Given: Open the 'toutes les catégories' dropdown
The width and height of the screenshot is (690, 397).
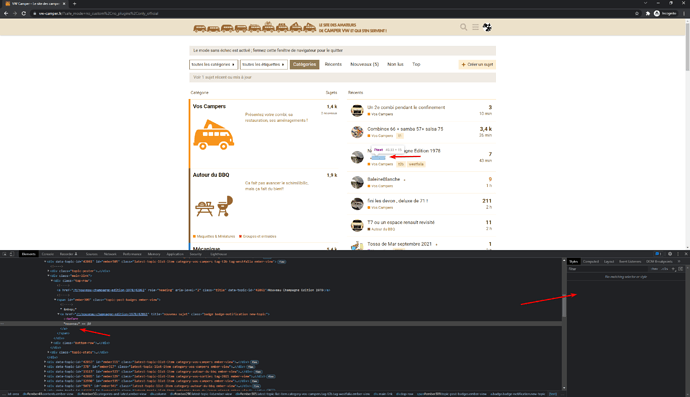Looking at the screenshot, I should coord(213,64).
